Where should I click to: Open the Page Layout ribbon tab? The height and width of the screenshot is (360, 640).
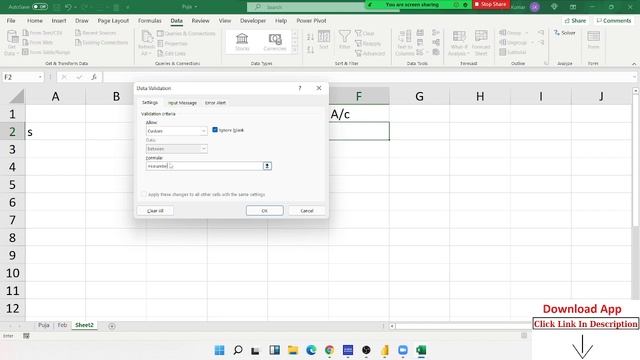tap(113, 20)
